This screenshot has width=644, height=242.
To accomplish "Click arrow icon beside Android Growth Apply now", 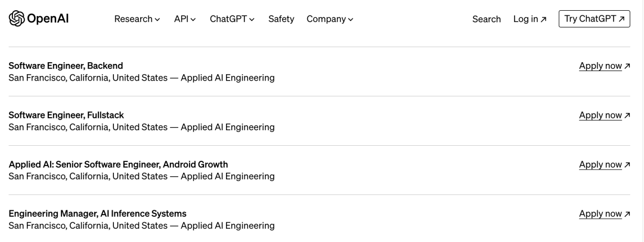I will tap(627, 165).
